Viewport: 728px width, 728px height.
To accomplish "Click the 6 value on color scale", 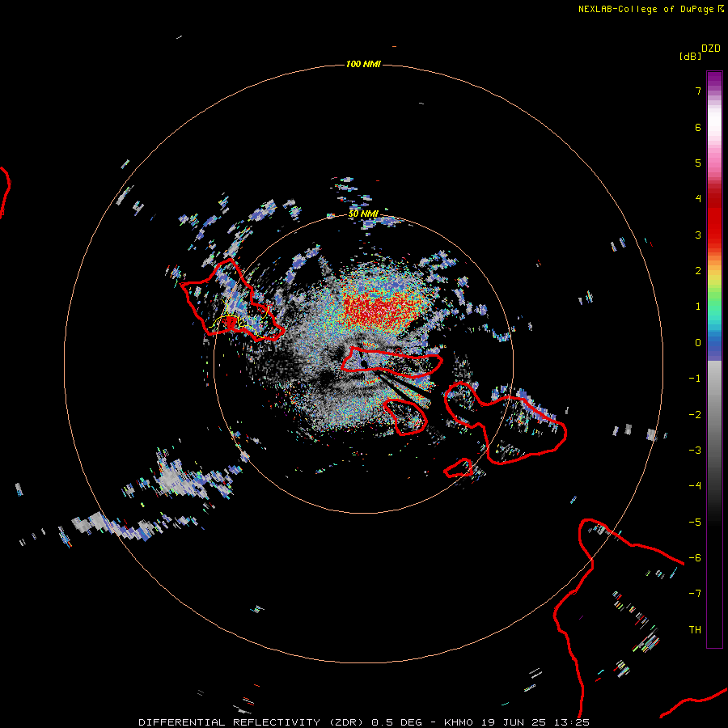I will click(x=698, y=127).
